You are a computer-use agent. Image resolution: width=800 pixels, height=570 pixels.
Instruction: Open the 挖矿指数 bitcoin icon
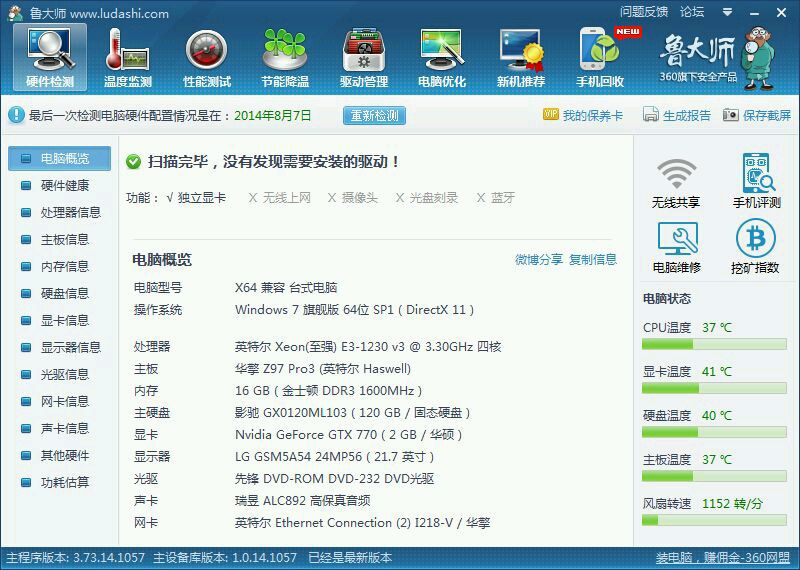point(755,246)
